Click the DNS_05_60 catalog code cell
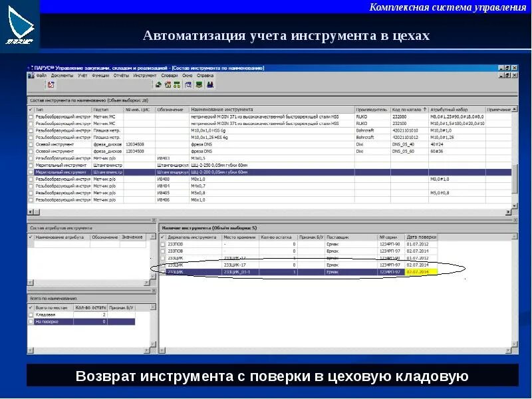The image size is (532, 399). click(409, 152)
